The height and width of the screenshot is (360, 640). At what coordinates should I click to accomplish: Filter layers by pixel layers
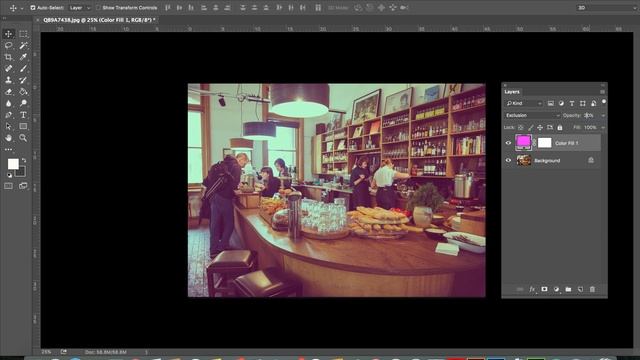[x=551, y=104]
